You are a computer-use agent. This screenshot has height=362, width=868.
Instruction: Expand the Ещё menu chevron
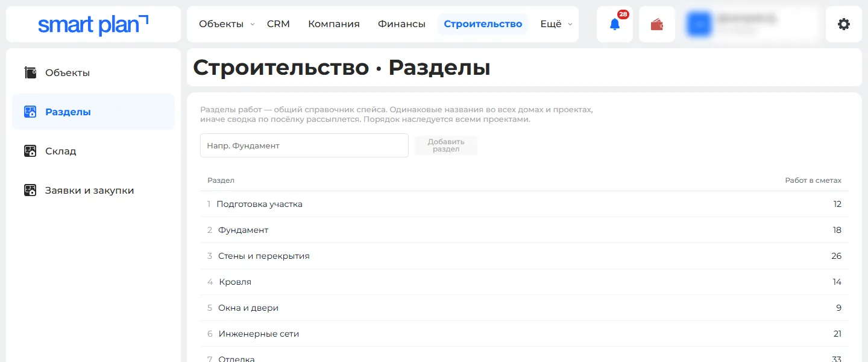(x=570, y=25)
